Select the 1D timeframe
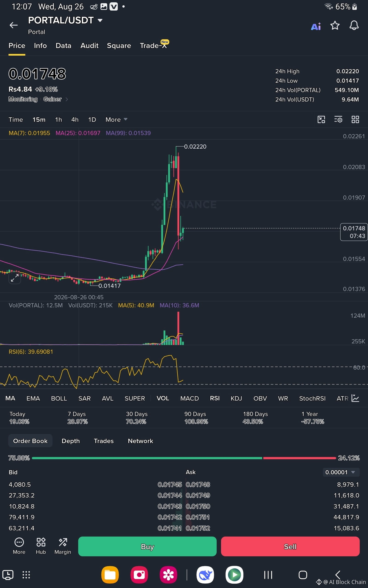Viewport: 368px width, 588px height. (x=92, y=119)
